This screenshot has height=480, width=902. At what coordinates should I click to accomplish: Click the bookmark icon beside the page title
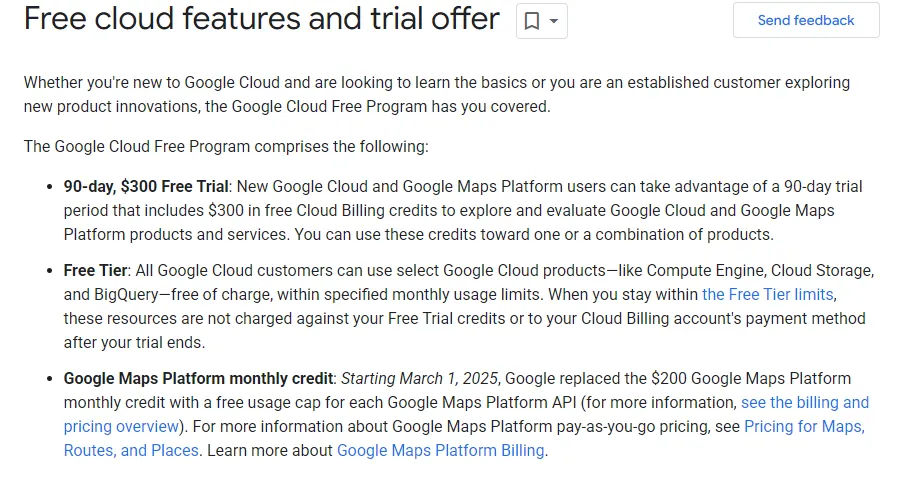532,21
